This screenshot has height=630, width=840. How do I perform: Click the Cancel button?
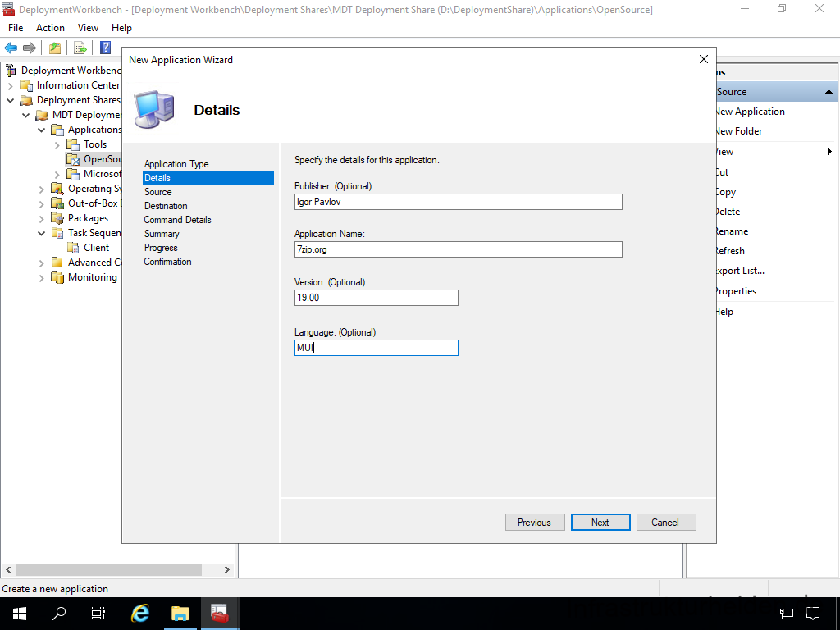point(665,523)
